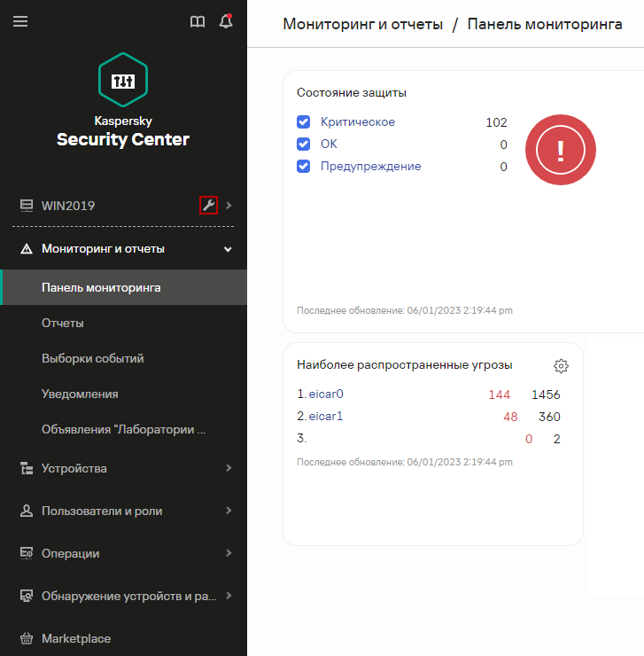This screenshot has width=644, height=656.
Task: Click the Предупреждение status link
Action: (370, 166)
